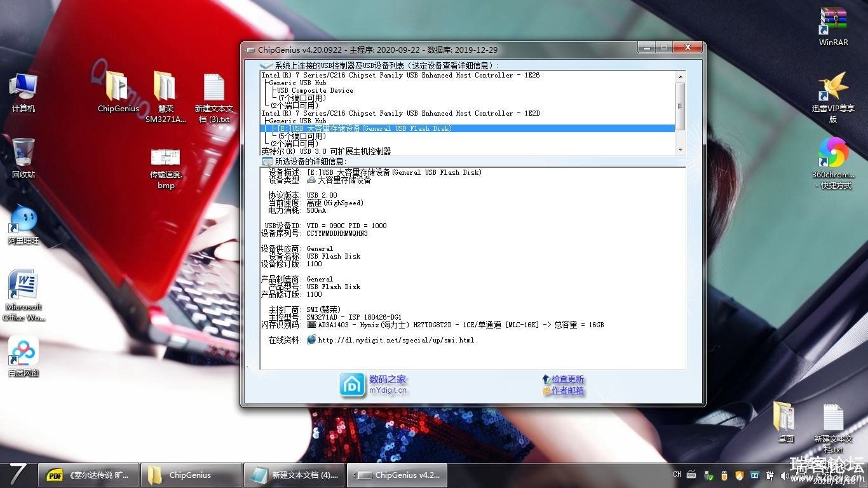The image size is (868, 488).
Task: Click the CH input language indicator
Action: [677, 475]
